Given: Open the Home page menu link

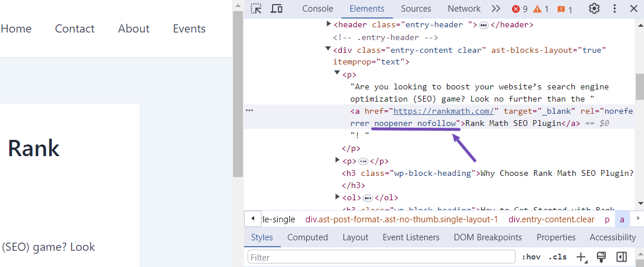Looking at the screenshot, I should pyautogui.click(x=16, y=28).
